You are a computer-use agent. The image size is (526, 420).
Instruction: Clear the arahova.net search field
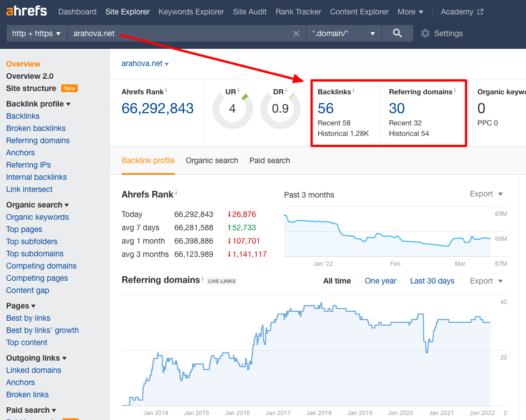(x=296, y=33)
